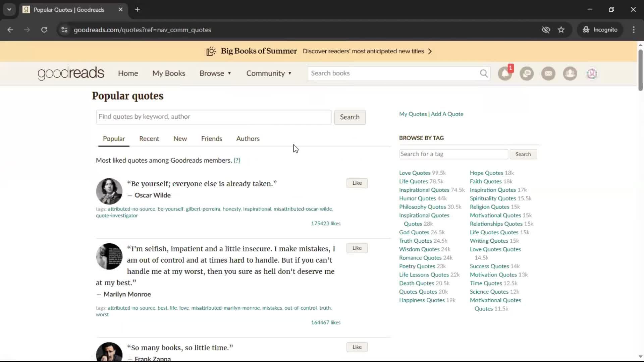This screenshot has height=362, width=644.
Task: Like the Marilyn Monroe quote
Action: point(357,248)
